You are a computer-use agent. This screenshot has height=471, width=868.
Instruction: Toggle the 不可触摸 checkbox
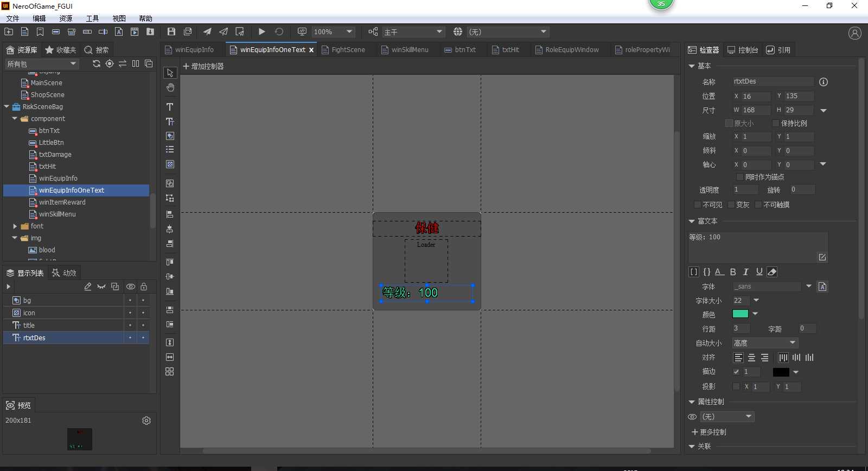(758, 205)
